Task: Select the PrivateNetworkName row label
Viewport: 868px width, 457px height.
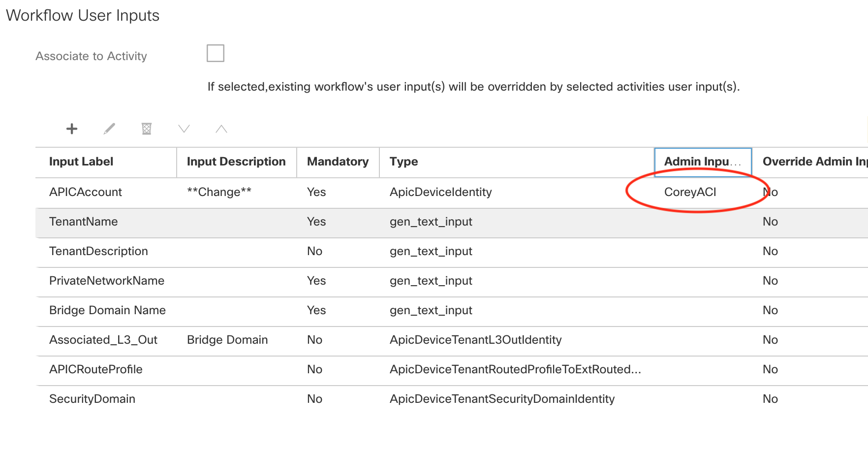Action: click(107, 281)
